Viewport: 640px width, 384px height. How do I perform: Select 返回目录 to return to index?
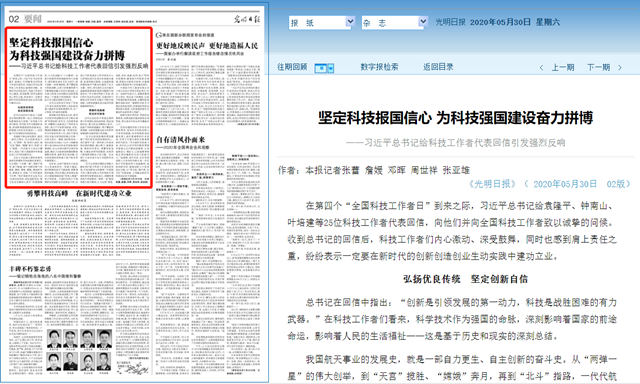[438, 67]
